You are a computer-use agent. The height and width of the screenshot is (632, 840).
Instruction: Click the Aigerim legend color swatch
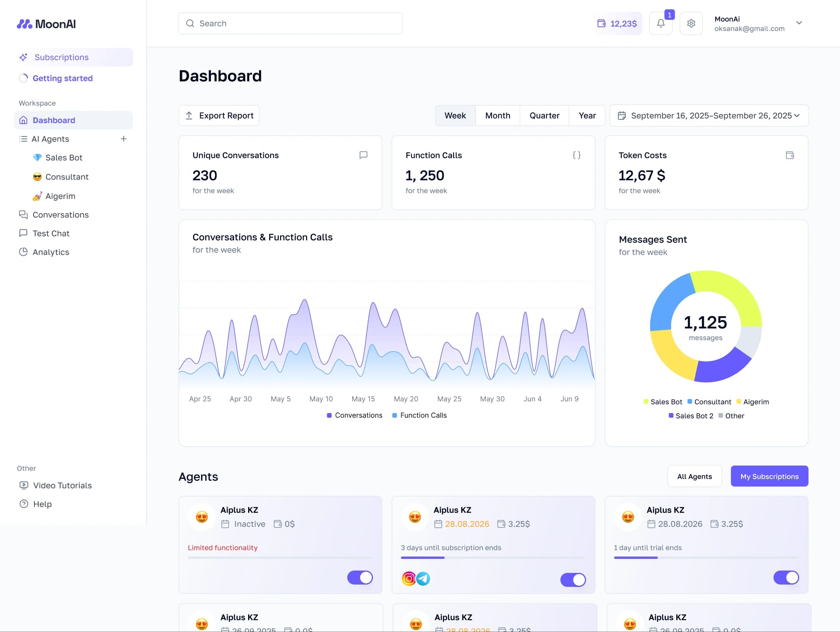pos(739,401)
